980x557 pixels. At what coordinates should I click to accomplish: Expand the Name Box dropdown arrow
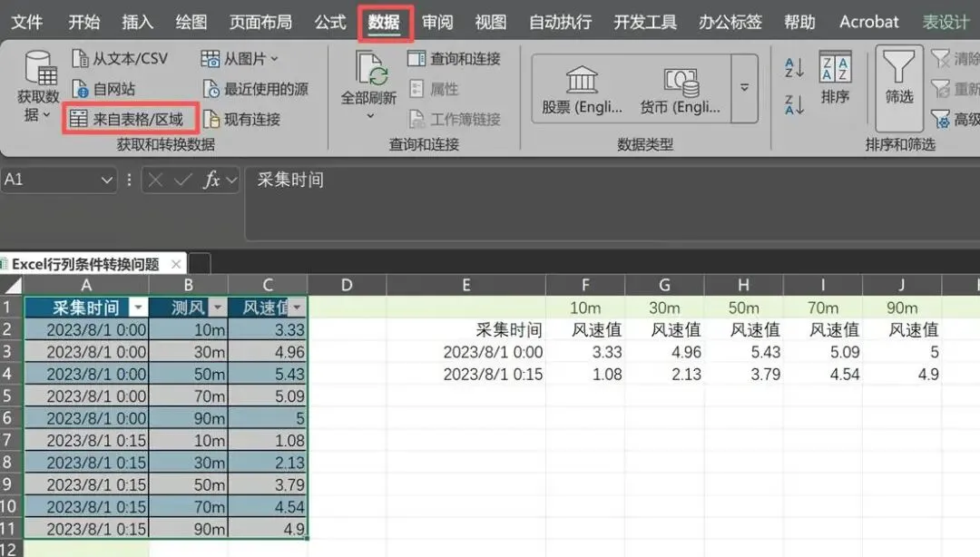click(x=106, y=180)
